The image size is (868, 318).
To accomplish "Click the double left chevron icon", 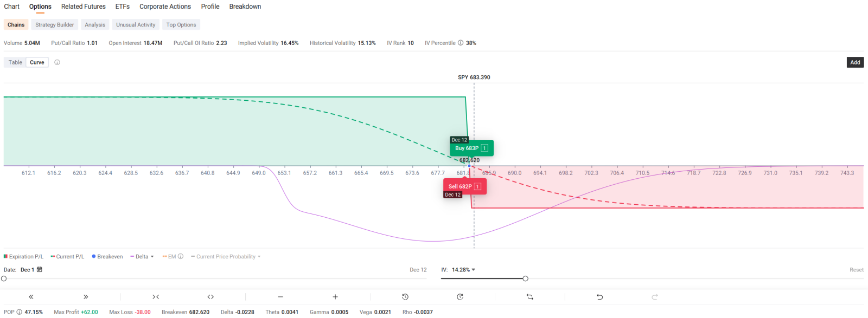I will 31,297.
